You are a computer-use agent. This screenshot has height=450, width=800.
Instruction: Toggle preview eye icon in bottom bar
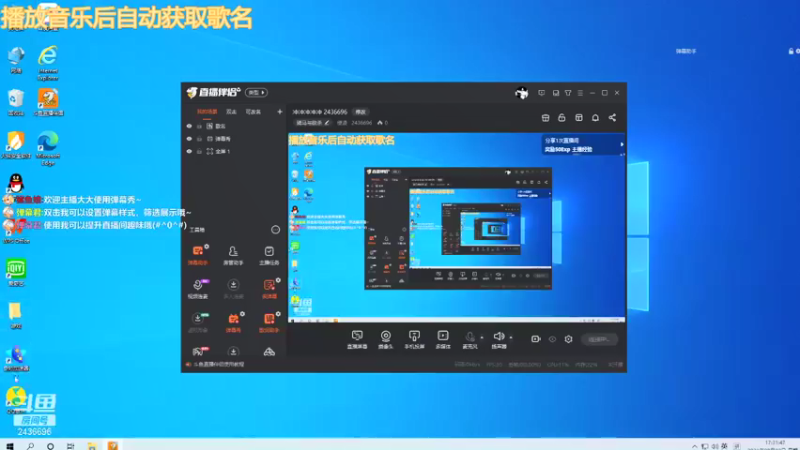pos(553,339)
